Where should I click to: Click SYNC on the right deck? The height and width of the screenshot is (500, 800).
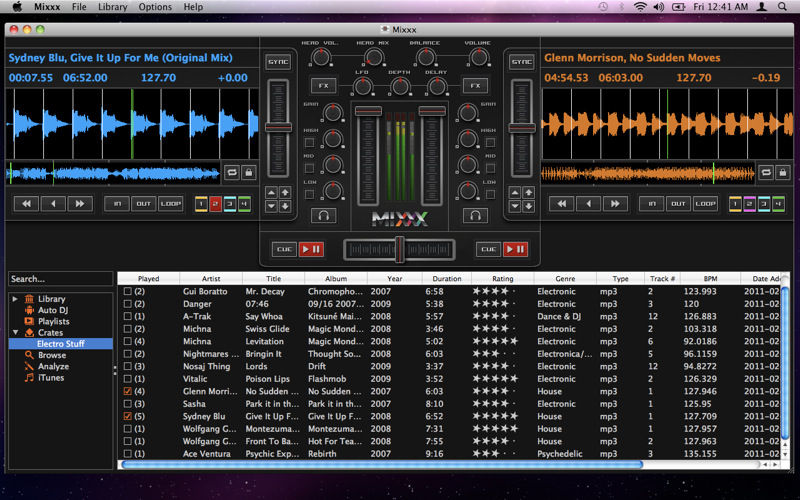[521, 62]
